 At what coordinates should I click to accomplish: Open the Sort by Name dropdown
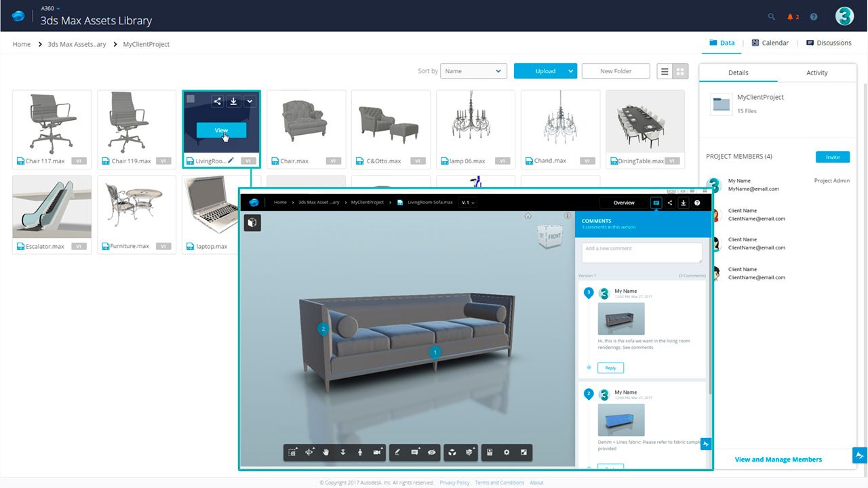pyautogui.click(x=473, y=70)
